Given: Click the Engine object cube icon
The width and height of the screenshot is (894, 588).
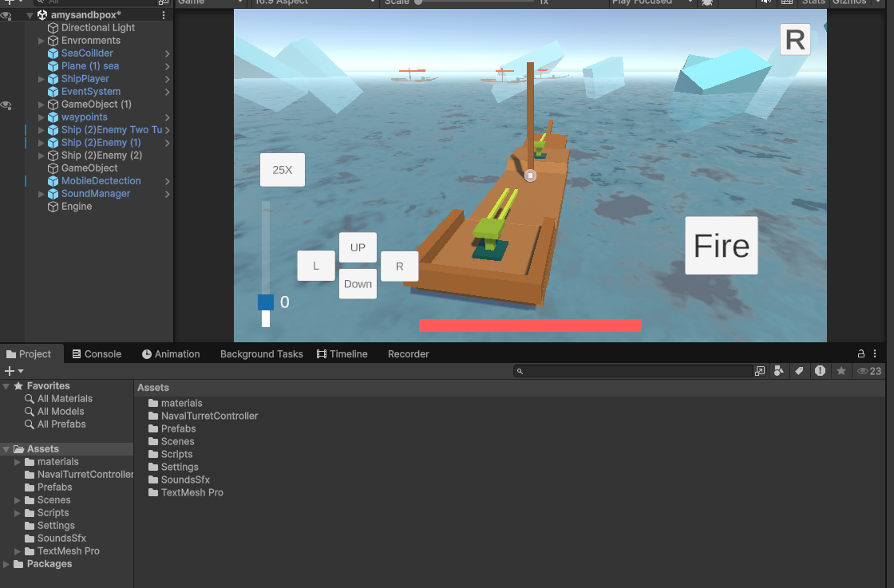Looking at the screenshot, I should pyautogui.click(x=53, y=207).
